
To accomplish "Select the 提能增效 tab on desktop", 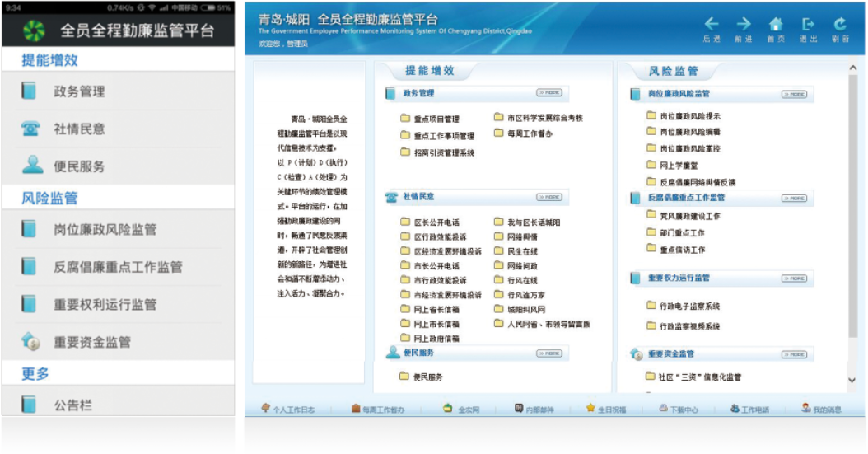I will (x=430, y=70).
